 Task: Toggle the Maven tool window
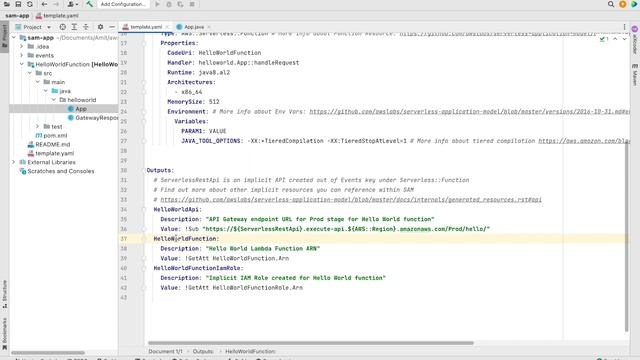pos(635,74)
